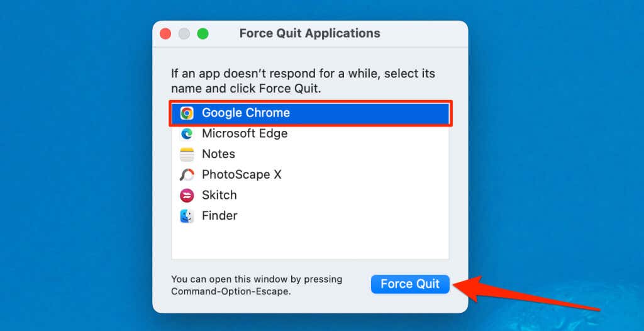Image resolution: width=644 pixels, height=331 pixels.
Task: Close the Force Quit Applications window
Action: pyautogui.click(x=165, y=33)
